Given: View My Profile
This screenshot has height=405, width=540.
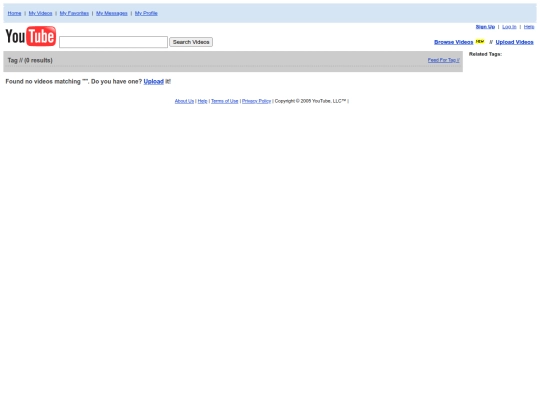Looking at the screenshot, I should [x=146, y=13].
